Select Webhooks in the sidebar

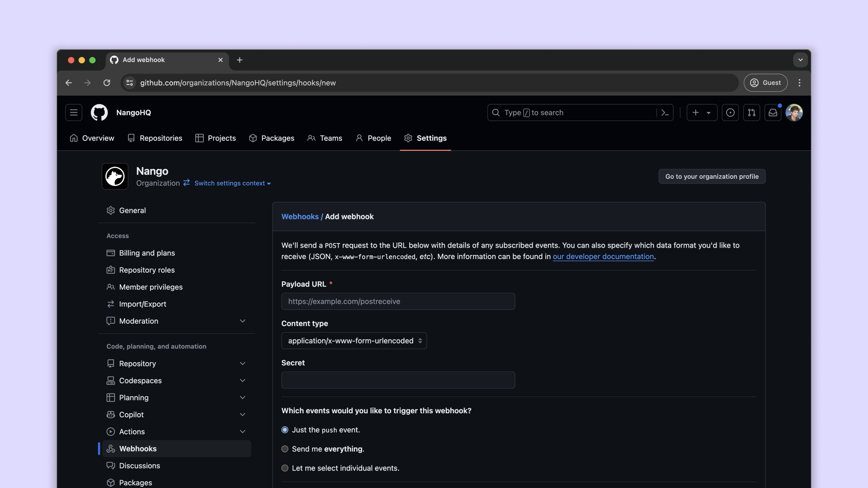[x=176, y=449]
